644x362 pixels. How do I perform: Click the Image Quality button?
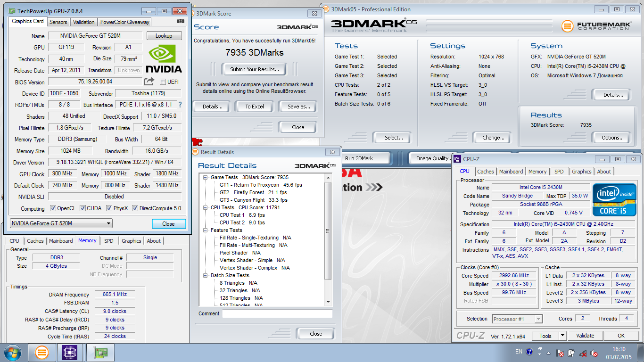pos(433,158)
